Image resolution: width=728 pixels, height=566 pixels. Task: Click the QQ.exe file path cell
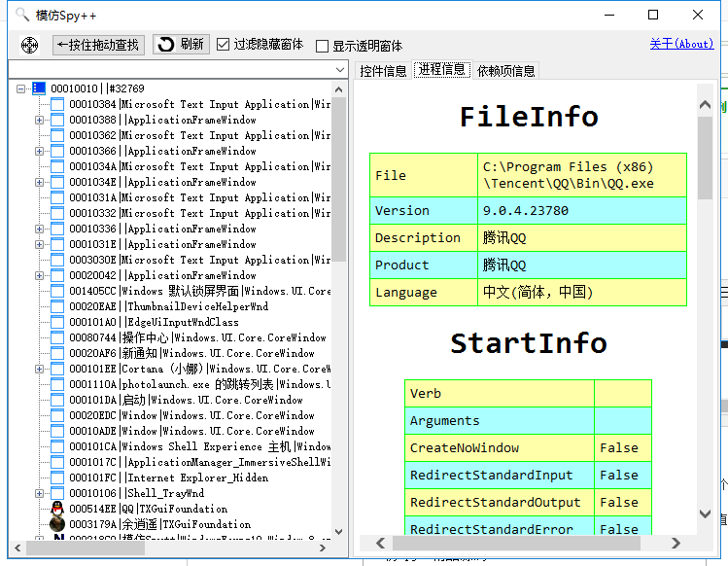pos(582,175)
